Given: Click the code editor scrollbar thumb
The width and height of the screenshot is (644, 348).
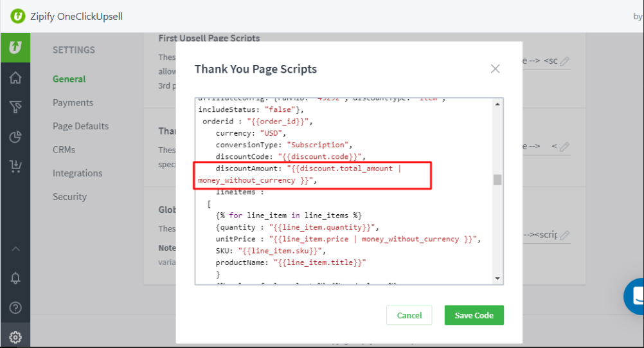Looking at the screenshot, I should click(497, 180).
